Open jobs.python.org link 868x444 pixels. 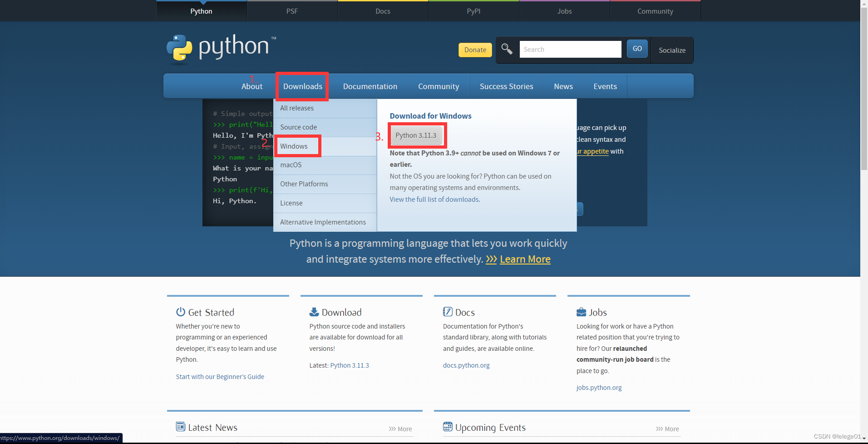click(x=599, y=388)
